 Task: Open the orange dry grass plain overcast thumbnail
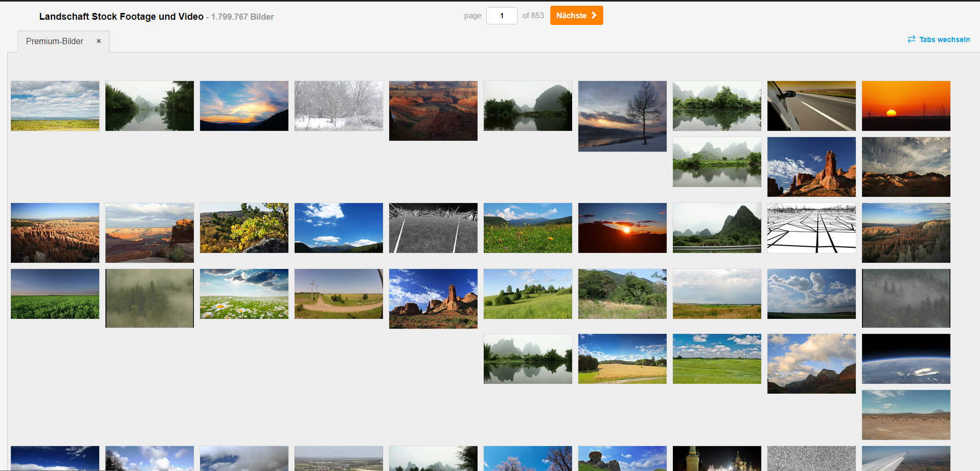(717, 294)
